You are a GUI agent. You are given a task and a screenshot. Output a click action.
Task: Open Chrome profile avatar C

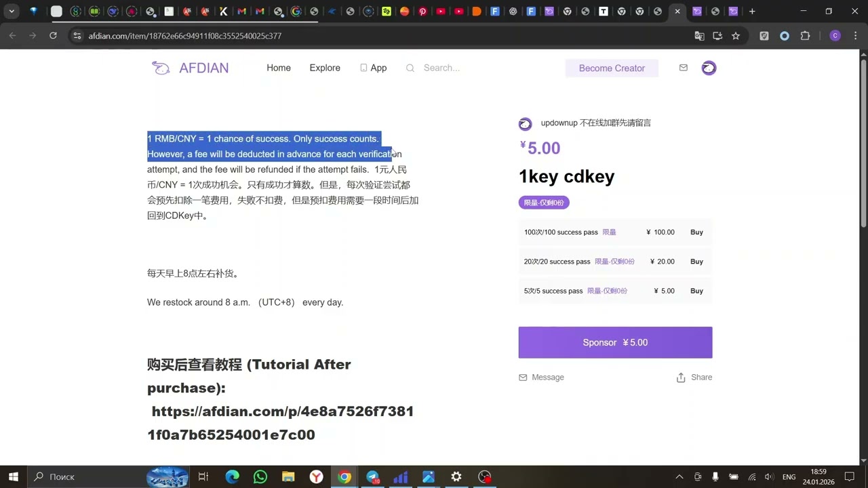835,36
